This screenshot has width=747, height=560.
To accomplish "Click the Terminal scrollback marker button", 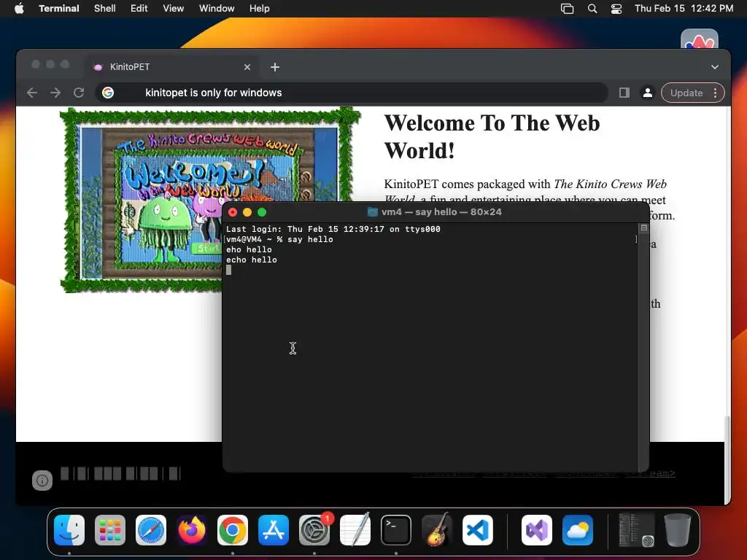I will pyautogui.click(x=643, y=228).
